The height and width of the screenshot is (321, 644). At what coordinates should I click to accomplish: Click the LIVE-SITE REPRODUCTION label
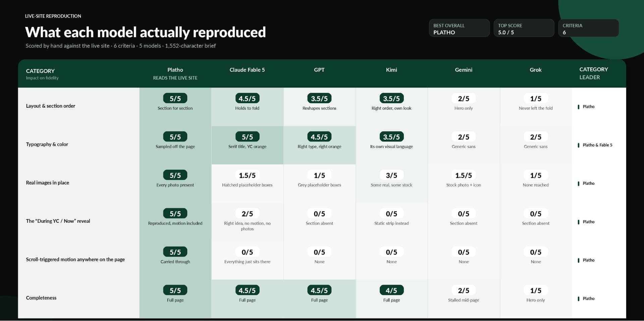coord(53,16)
